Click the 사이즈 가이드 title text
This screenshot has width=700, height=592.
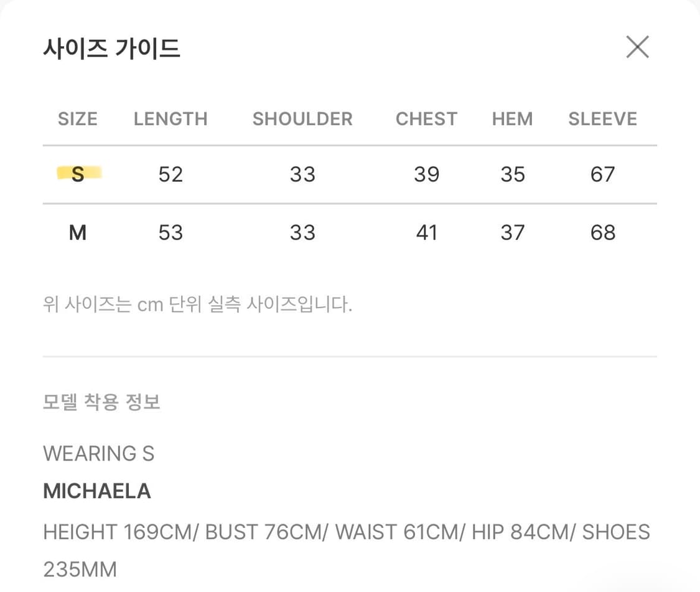111,49
